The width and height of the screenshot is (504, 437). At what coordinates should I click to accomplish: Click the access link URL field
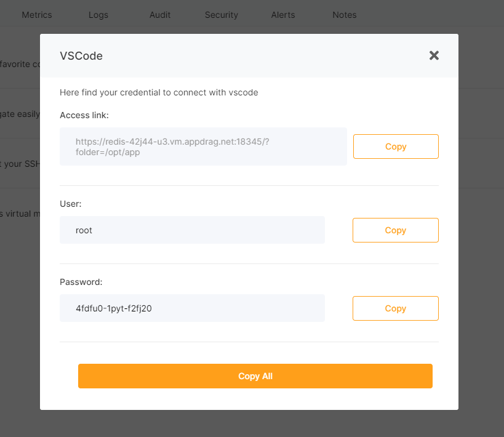[203, 146]
